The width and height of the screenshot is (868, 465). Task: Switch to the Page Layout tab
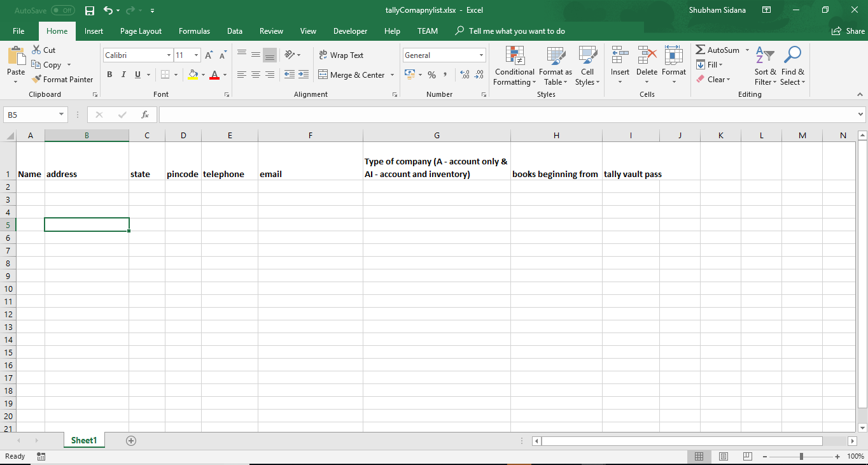click(x=141, y=31)
